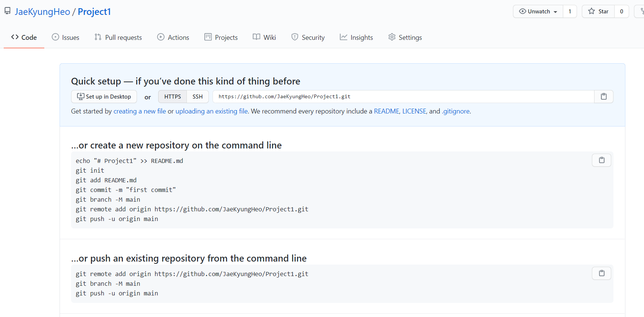Copy the clone URL to clipboard
The image size is (644, 317).
[x=604, y=97]
